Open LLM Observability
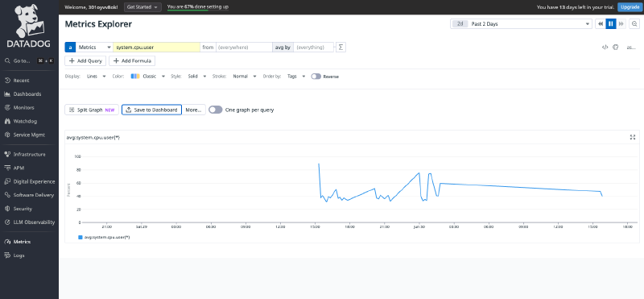644x299 pixels. 29,222
